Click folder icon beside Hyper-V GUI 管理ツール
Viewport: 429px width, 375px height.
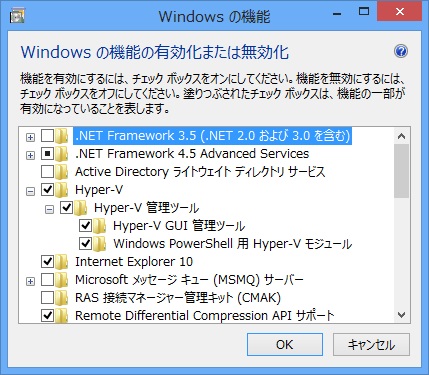100,226
